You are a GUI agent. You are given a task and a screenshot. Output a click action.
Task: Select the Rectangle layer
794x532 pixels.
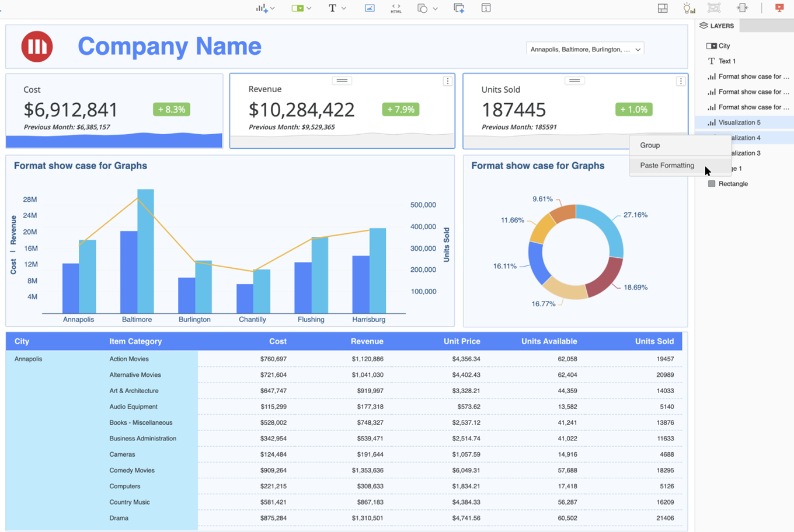point(733,184)
